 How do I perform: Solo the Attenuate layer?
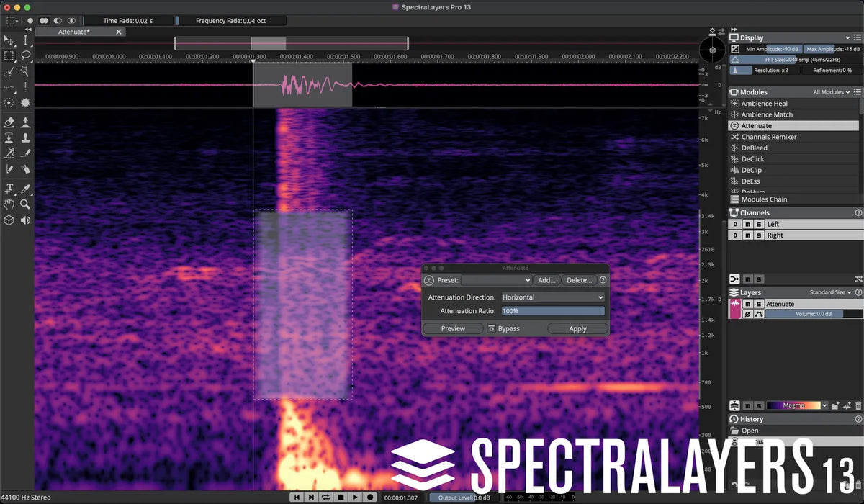coord(758,304)
